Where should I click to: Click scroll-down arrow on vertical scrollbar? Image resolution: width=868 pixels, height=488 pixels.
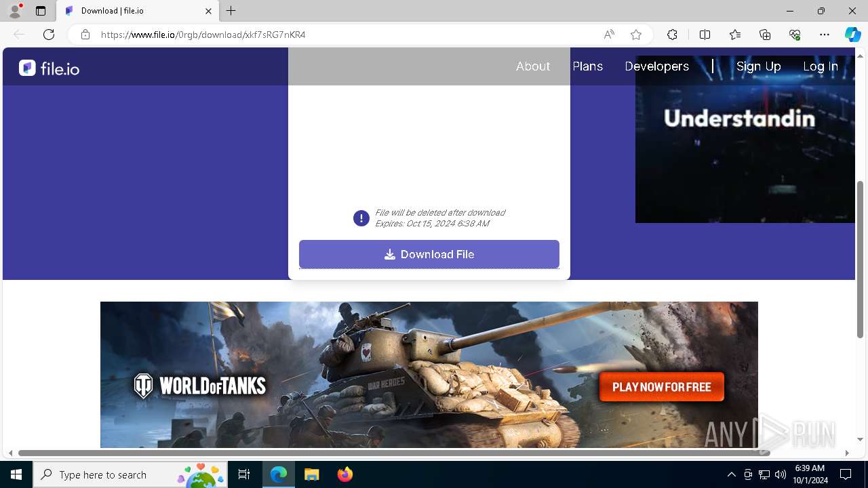point(861,440)
